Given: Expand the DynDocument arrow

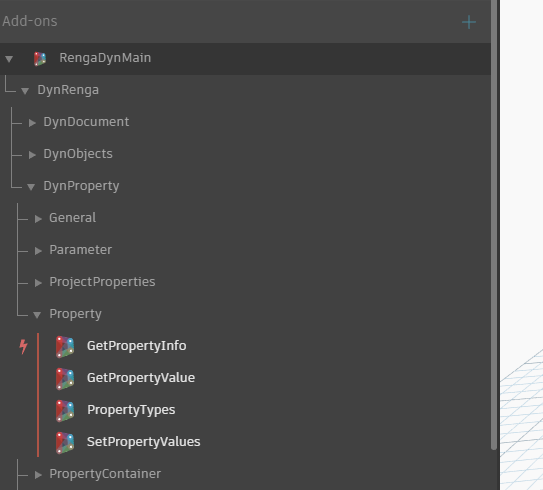Looking at the screenshot, I should click(32, 123).
